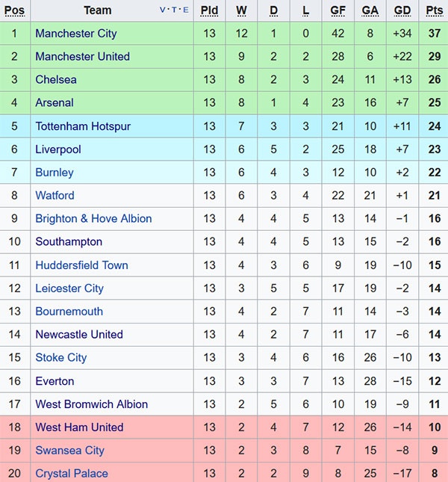Click the Newcastle United link

(x=79, y=335)
